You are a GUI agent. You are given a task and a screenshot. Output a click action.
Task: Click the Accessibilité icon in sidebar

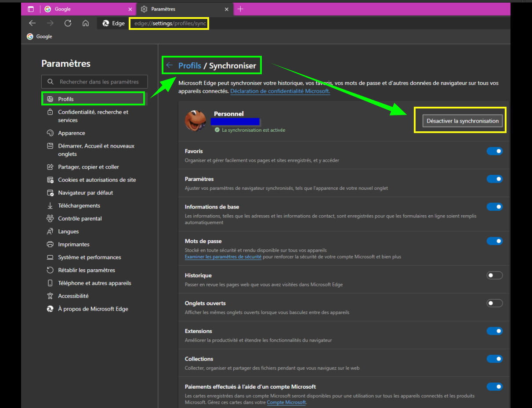pos(50,296)
